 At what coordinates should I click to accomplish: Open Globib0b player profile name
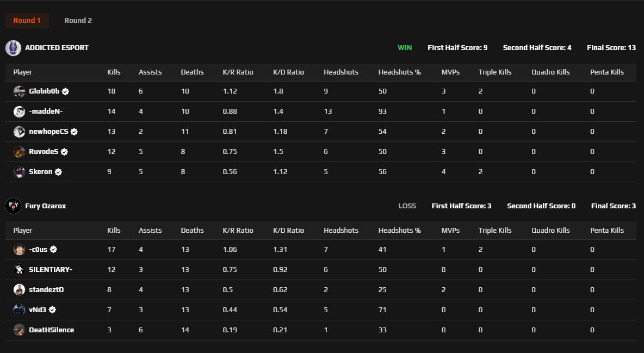click(x=45, y=91)
